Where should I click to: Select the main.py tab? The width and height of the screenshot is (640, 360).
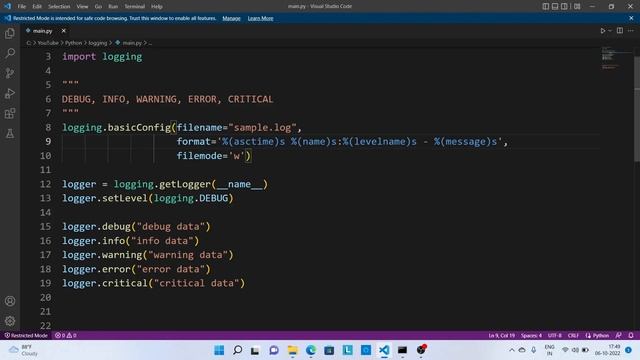42,31
